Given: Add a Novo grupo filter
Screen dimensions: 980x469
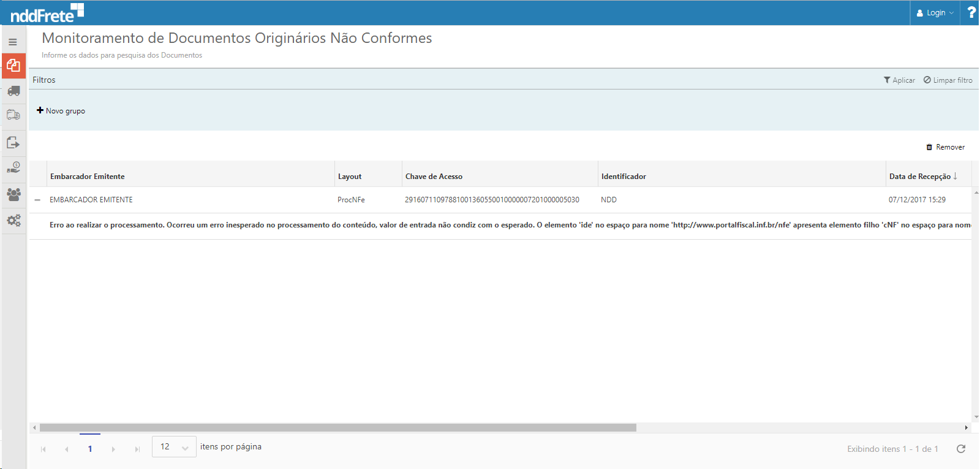Looking at the screenshot, I should 61,111.
